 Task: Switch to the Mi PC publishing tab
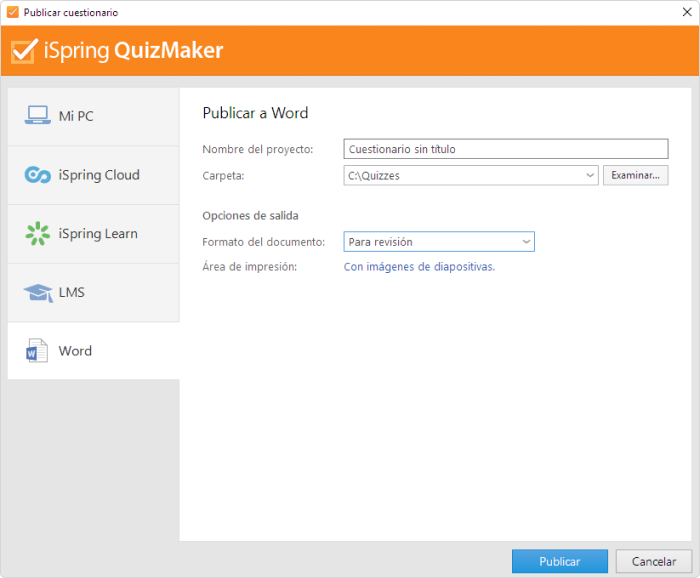[76, 116]
